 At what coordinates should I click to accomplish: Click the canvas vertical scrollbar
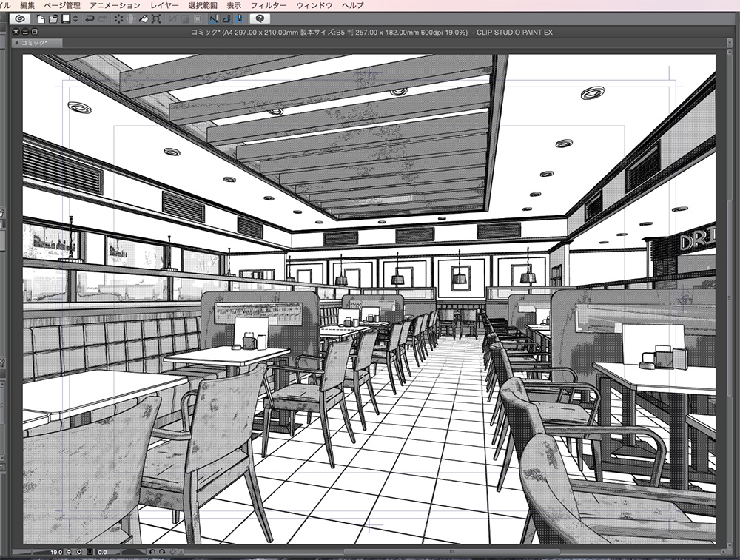(730, 297)
